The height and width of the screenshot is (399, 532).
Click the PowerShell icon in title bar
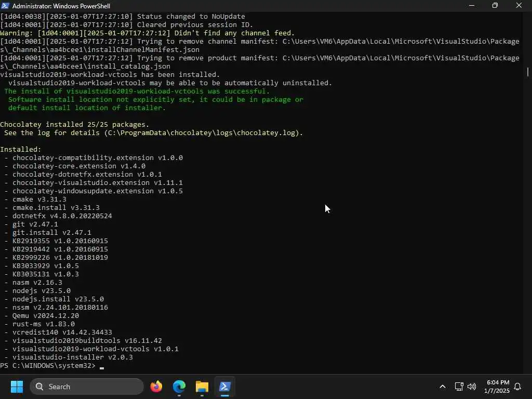point(5,6)
